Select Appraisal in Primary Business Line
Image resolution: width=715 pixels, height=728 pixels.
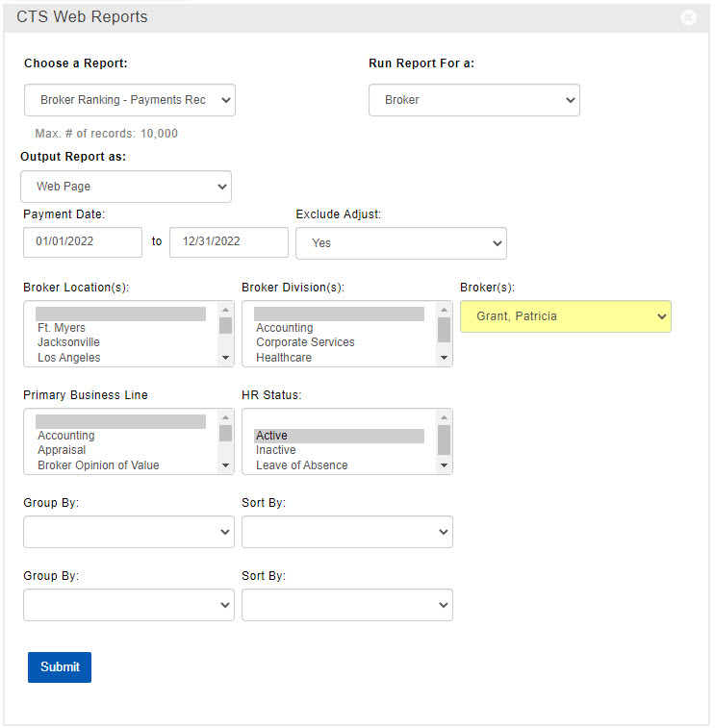[x=62, y=450]
